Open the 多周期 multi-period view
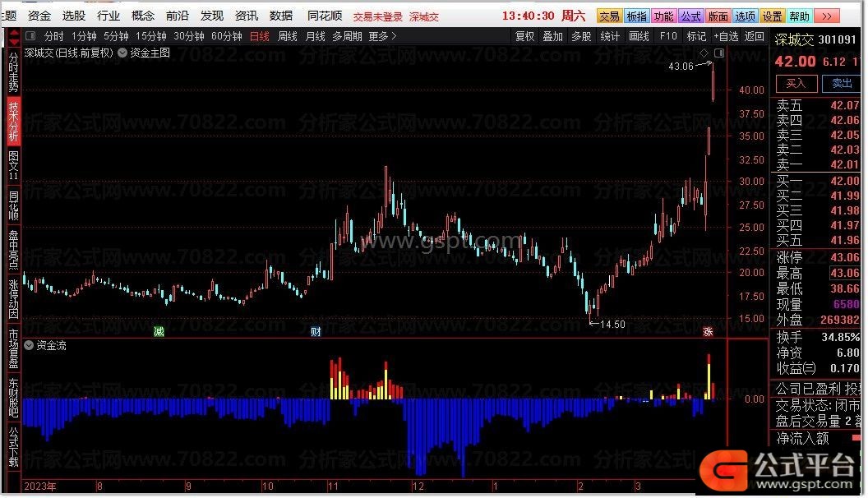Viewport: 868px width, 498px height. tap(347, 36)
